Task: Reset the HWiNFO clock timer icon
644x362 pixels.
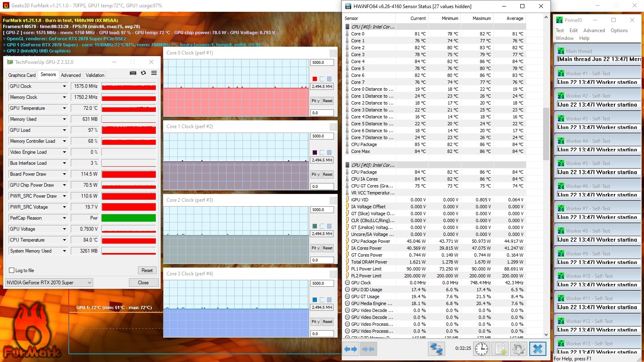Action: pyautogui.click(x=482, y=349)
